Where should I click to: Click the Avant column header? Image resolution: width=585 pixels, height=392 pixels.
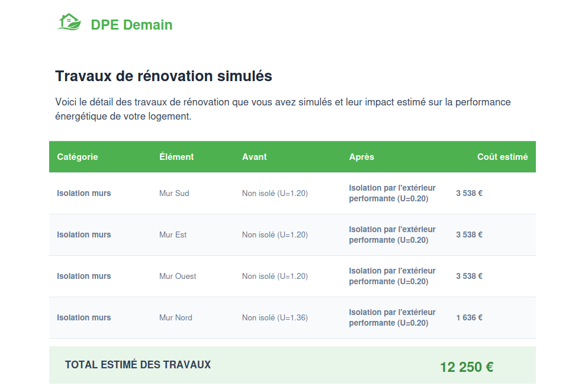(255, 157)
